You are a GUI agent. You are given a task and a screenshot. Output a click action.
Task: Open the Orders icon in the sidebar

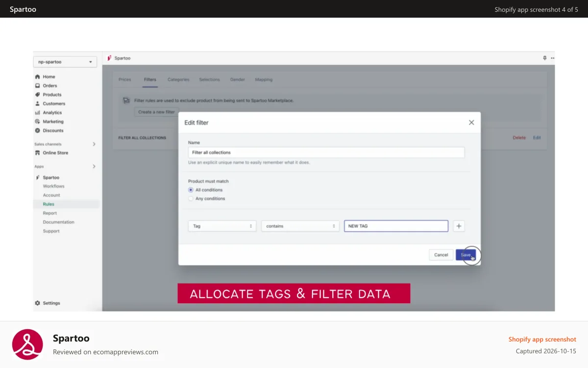click(x=37, y=85)
